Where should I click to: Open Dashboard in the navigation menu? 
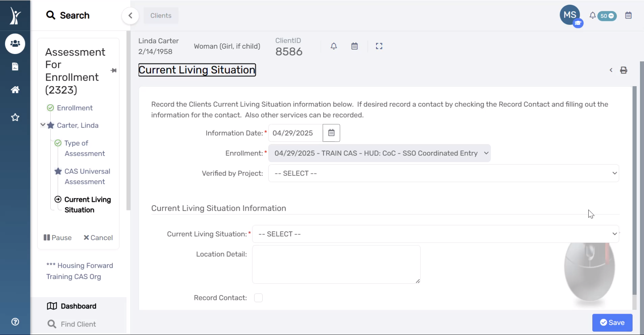[x=78, y=306]
